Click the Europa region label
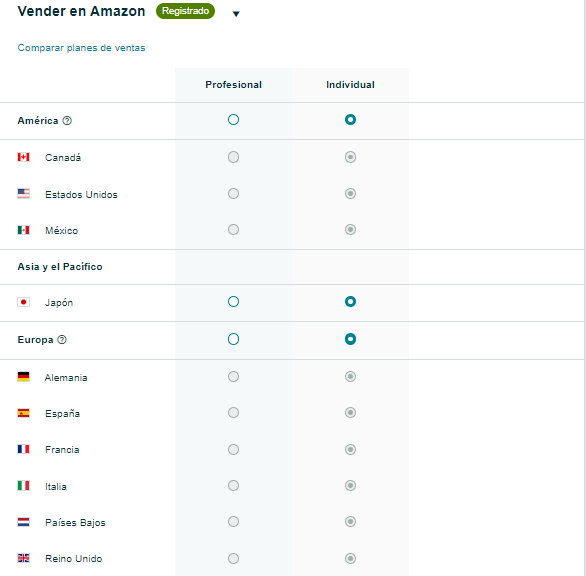This screenshot has width=586, height=576. (x=36, y=340)
